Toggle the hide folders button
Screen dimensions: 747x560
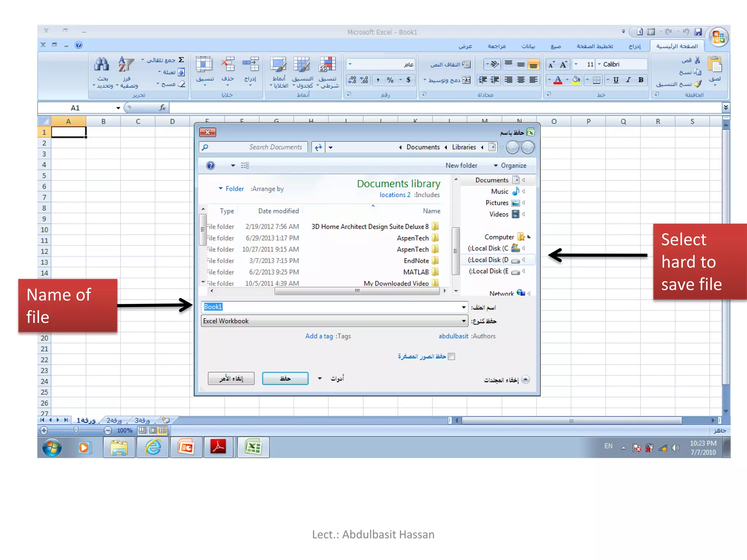pos(525,380)
